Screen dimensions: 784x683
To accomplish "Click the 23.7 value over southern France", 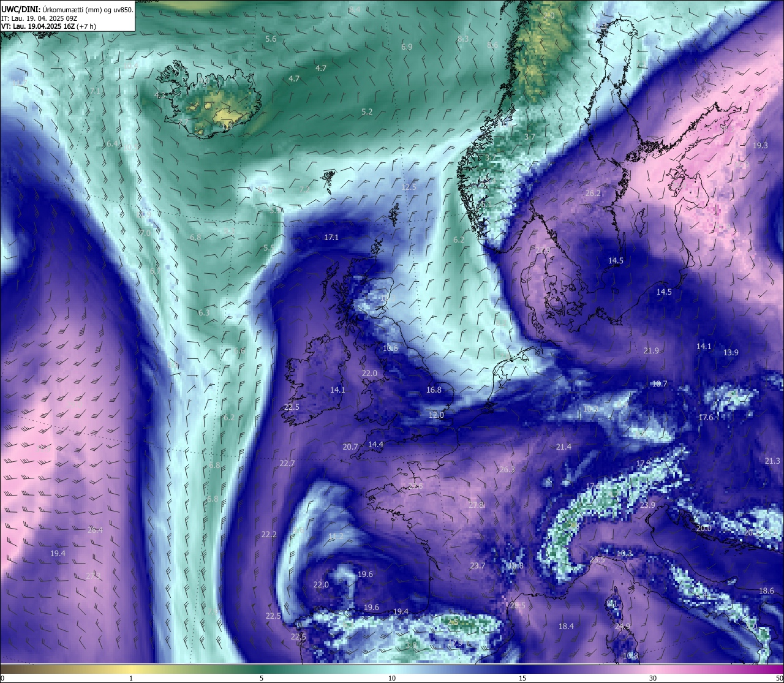I will point(478,565).
